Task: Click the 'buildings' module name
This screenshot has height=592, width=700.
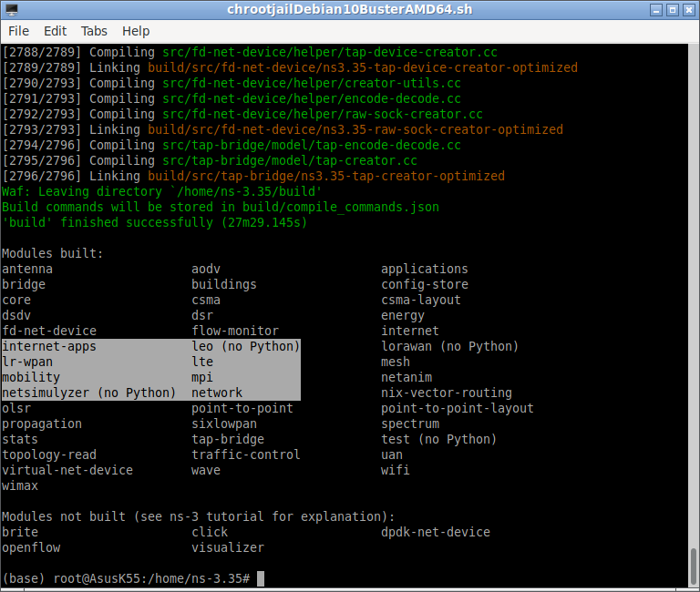Action: point(224,285)
